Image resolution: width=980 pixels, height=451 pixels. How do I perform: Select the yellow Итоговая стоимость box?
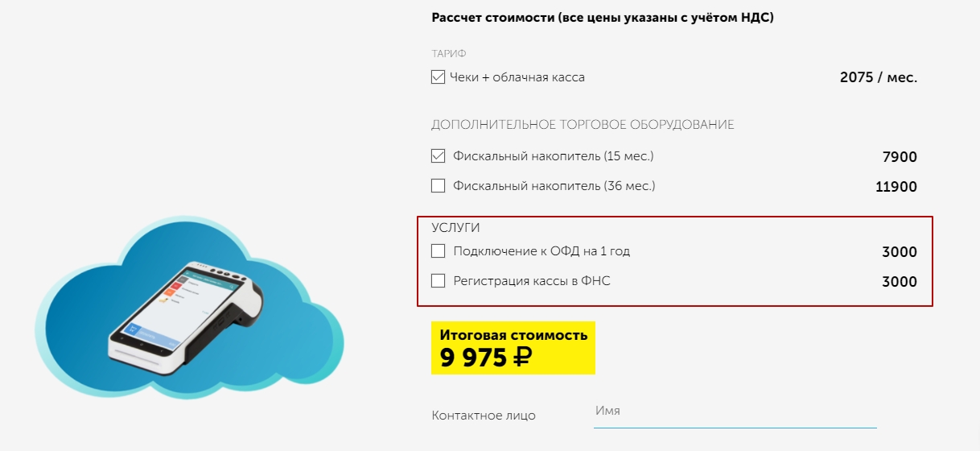(513, 348)
